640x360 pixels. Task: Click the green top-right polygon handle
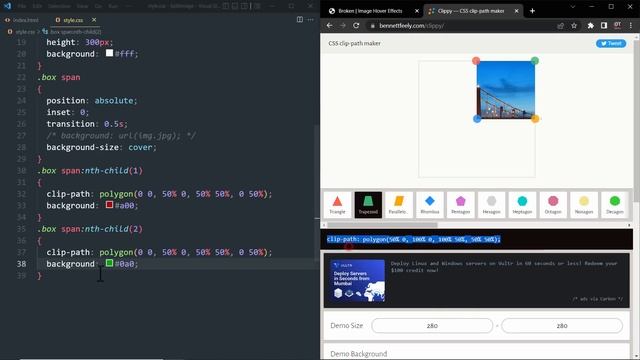(x=535, y=61)
